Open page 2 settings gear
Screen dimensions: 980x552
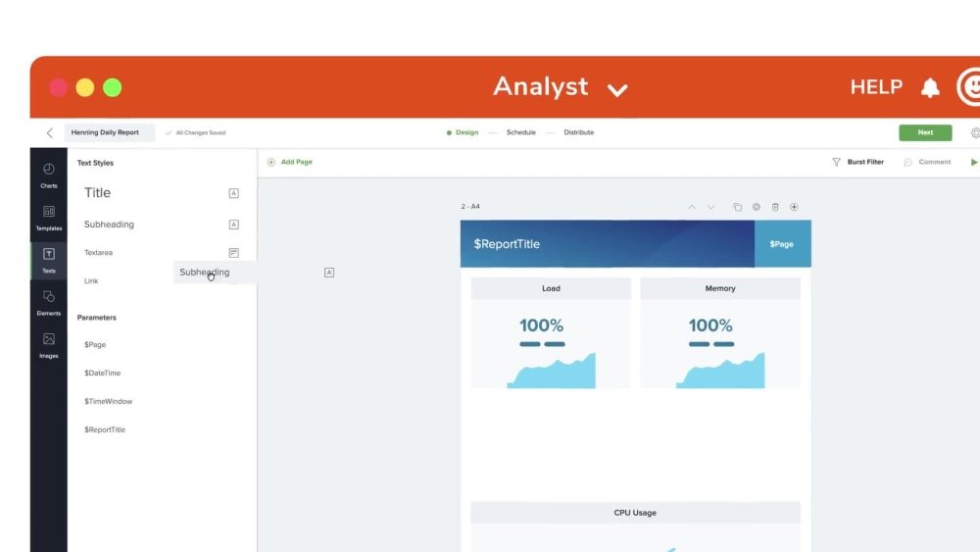pyautogui.click(x=757, y=207)
